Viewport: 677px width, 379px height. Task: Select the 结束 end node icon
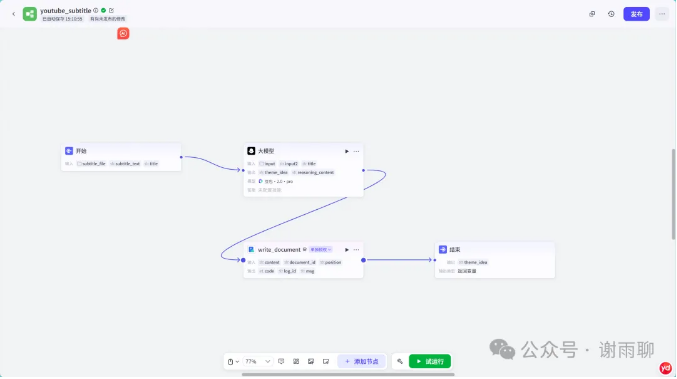point(443,250)
